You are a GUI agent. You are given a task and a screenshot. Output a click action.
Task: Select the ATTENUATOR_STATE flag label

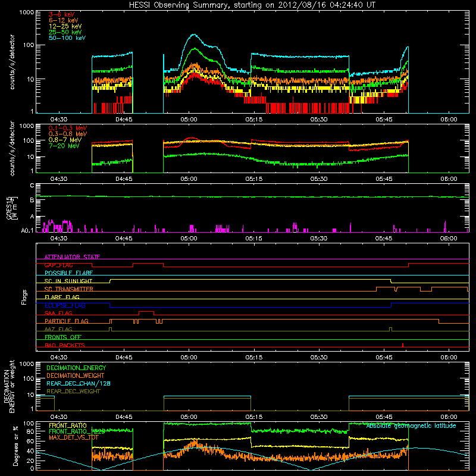click(72, 257)
